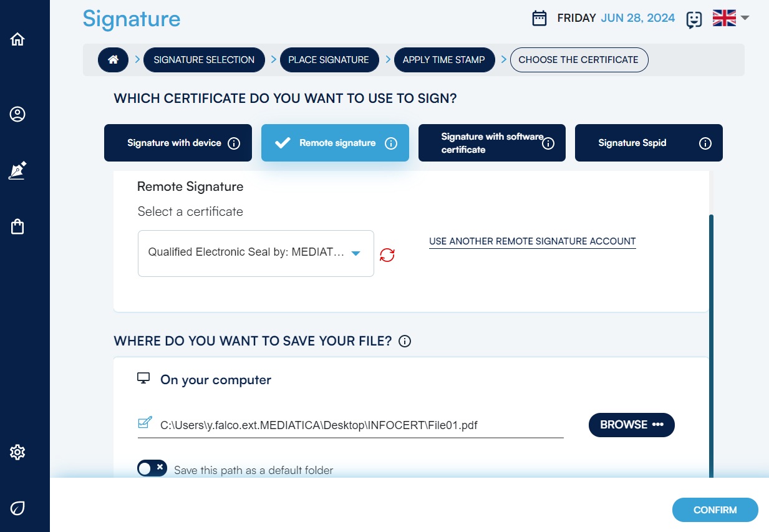The image size is (769, 532).
Task: Open settings gear in sidebar
Action: pos(17,452)
